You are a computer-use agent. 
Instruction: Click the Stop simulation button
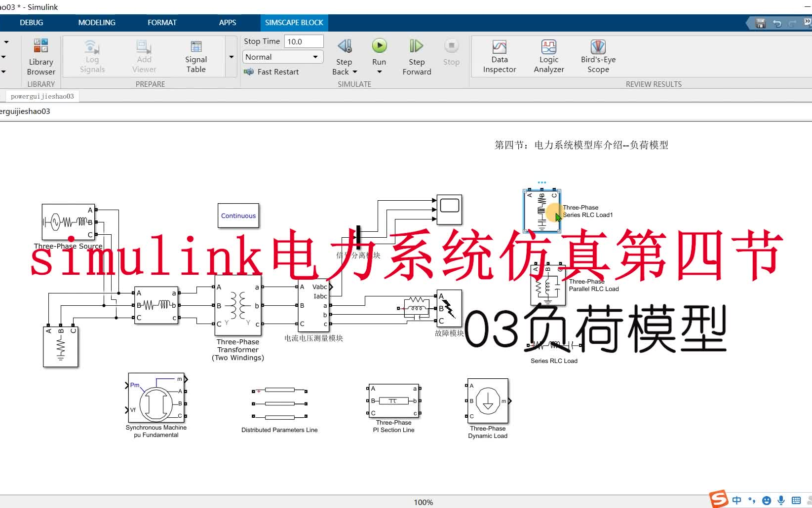[x=451, y=52]
